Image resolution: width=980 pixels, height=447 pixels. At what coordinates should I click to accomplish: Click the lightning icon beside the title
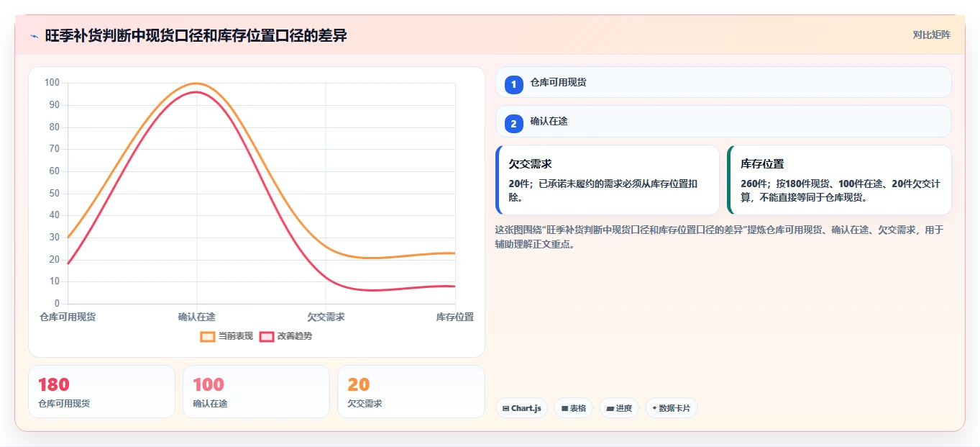tap(34, 35)
